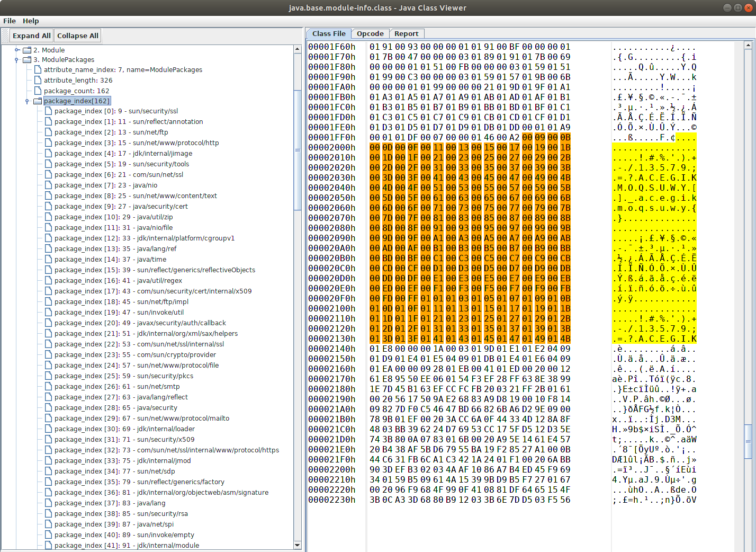756x552 pixels.
Task: Click file icon of package_index [0] sun/security/ssl
Action: tap(48, 111)
